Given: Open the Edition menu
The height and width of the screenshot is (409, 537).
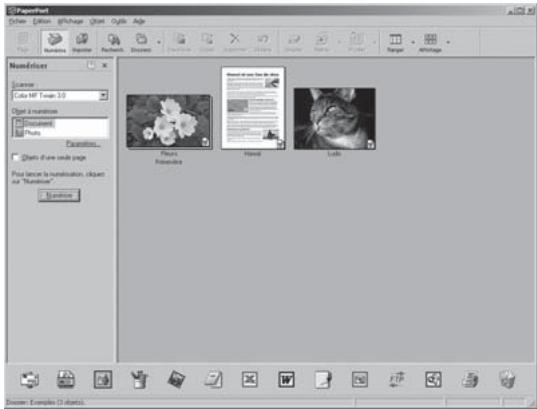Looking at the screenshot, I should coord(42,21).
